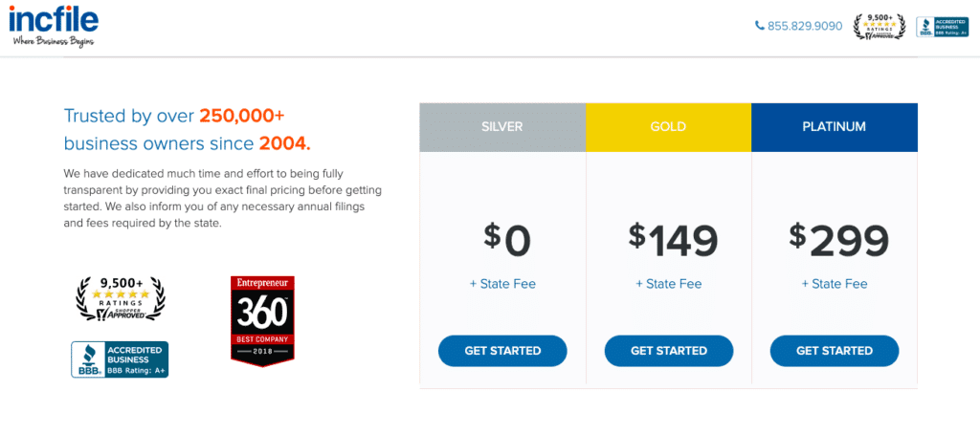Open header Shopper Approved ratings badge
The image size is (980, 434).
click(x=880, y=26)
